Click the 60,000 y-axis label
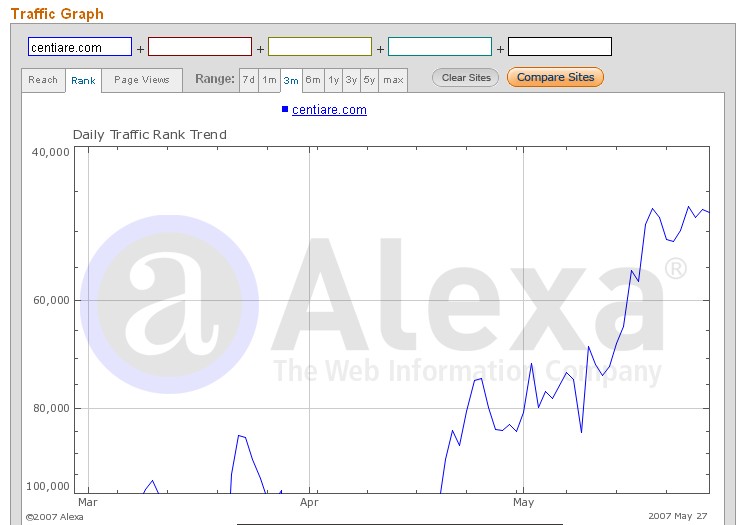Screen dimensions: 746x525 pyautogui.click(x=51, y=300)
